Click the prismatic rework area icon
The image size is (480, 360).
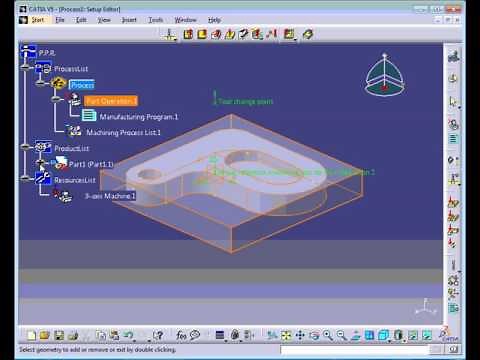(289, 34)
